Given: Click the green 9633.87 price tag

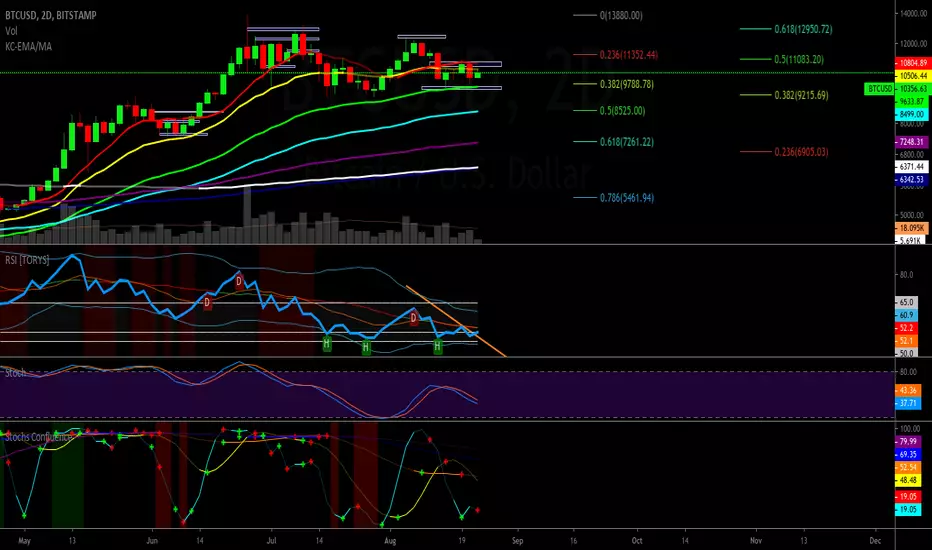Looking at the screenshot, I should click(912, 102).
